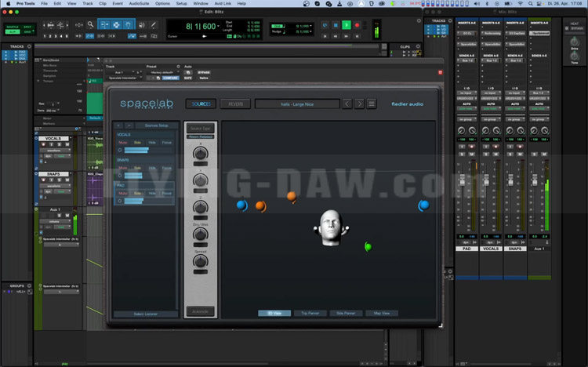Click the COMPARE button
This screenshot has height=367, width=588.
[170, 78]
